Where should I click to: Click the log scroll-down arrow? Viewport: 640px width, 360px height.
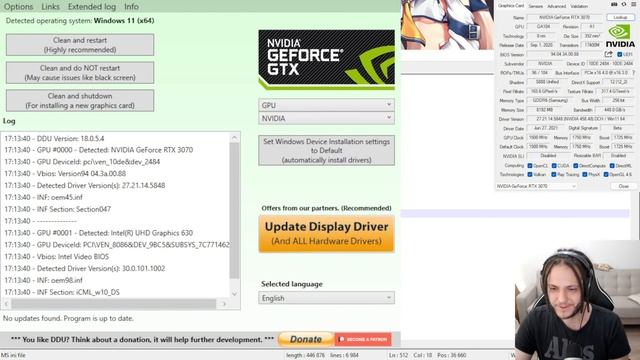[x=234, y=293]
